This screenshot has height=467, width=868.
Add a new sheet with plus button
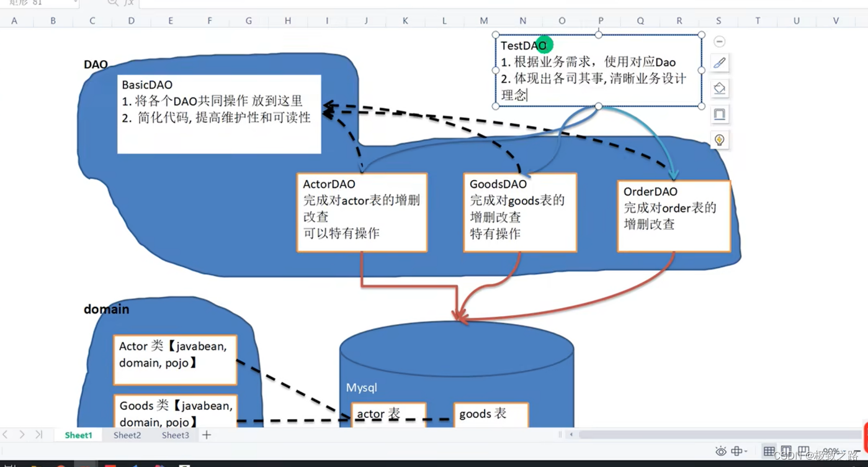207,435
